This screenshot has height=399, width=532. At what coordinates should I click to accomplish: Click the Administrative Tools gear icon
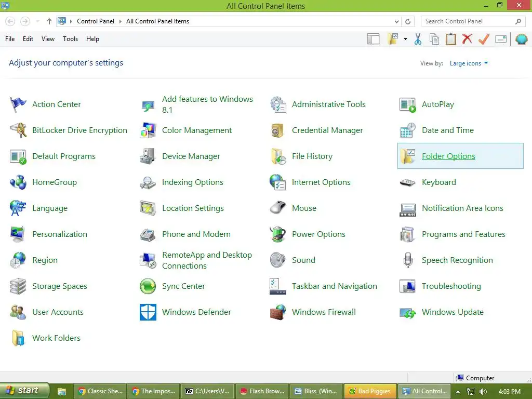point(278,104)
